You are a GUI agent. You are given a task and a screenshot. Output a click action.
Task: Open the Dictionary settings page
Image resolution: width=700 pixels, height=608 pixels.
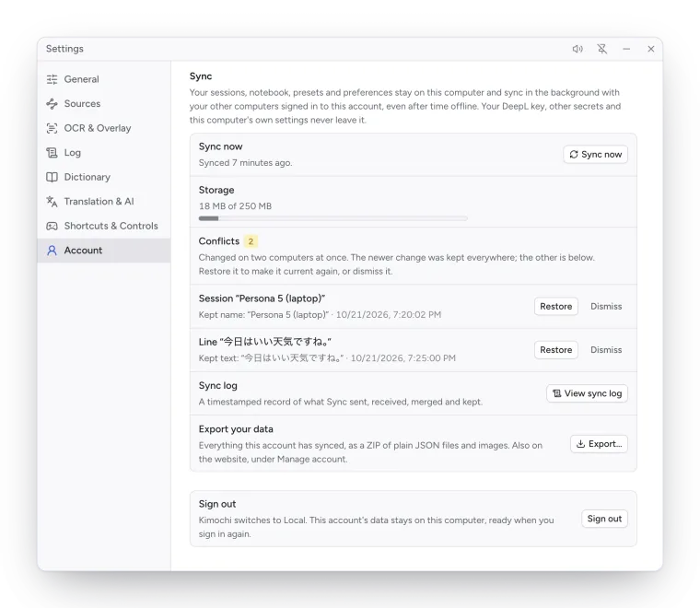(103, 177)
